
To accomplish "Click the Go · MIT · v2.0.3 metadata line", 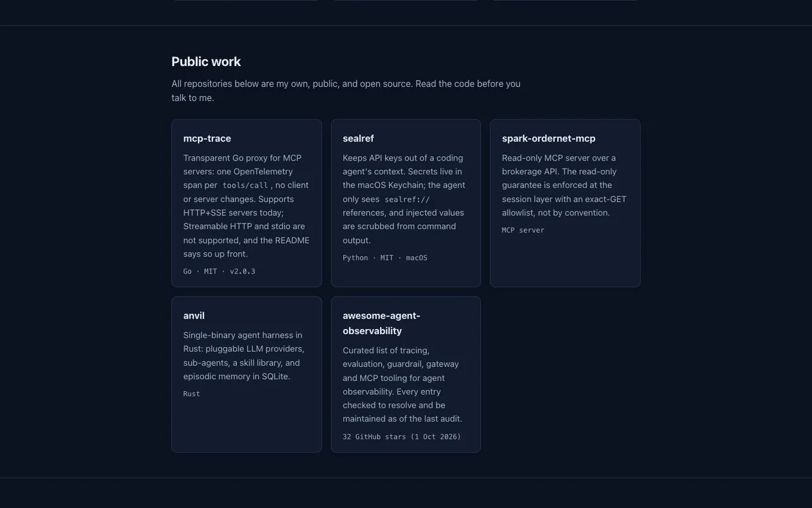I will click(219, 271).
